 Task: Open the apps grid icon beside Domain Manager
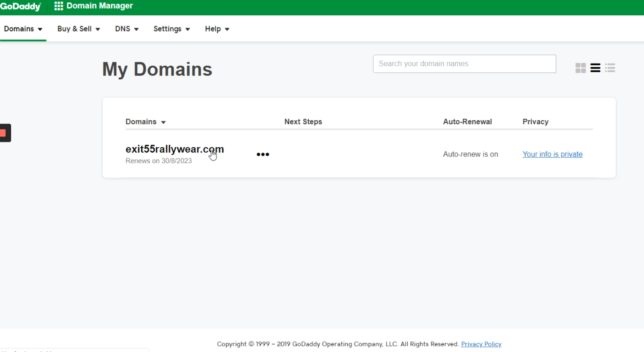(59, 6)
